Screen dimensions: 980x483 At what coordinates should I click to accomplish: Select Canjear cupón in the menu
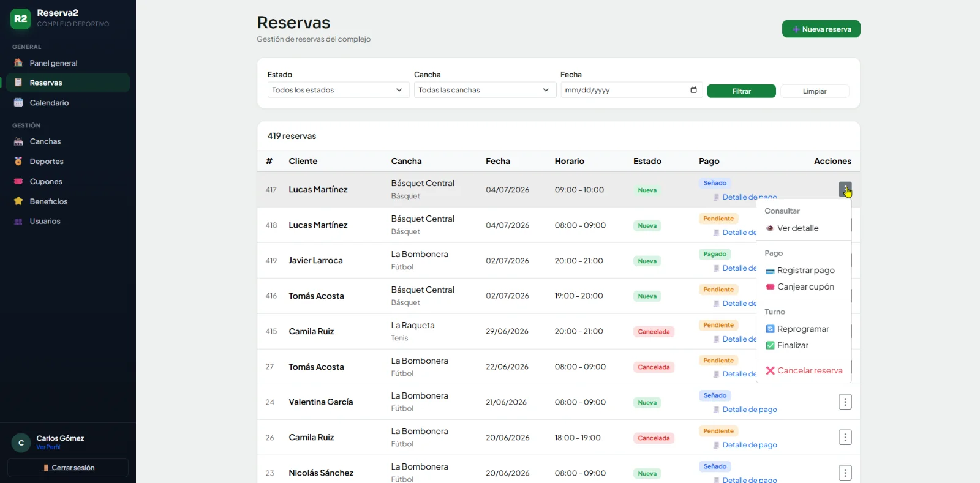pos(804,287)
